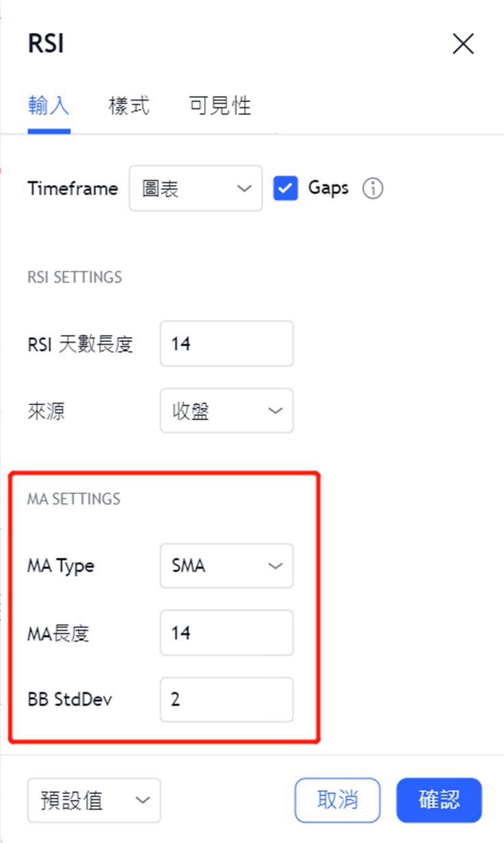The width and height of the screenshot is (504, 843).
Task: Confirm with the 確認 button
Action: 439,800
